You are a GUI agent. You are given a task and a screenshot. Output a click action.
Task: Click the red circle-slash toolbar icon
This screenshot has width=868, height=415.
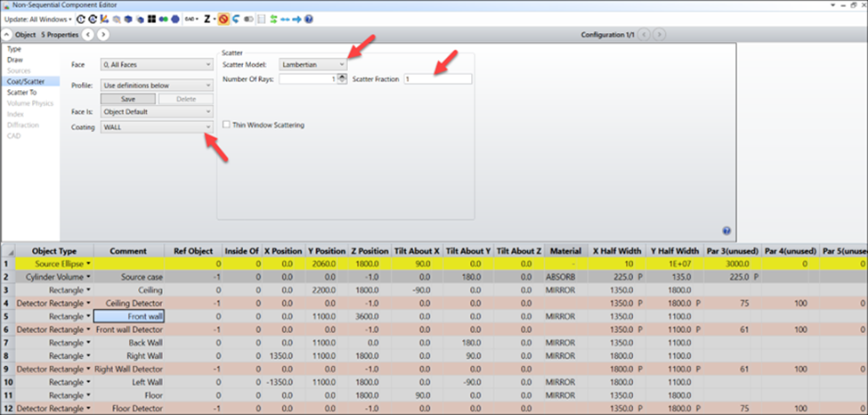pyautogui.click(x=224, y=18)
